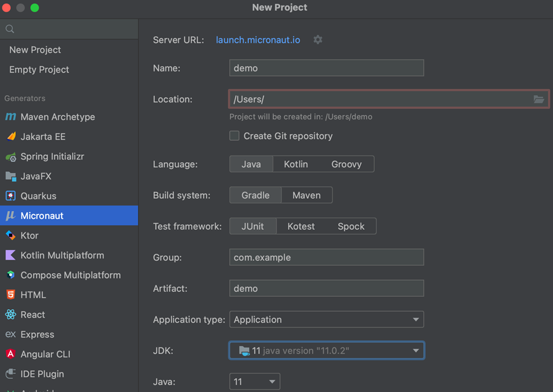The width and height of the screenshot is (553, 392).
Task: Browse for location with folder icon
Action: coord(538,99)
